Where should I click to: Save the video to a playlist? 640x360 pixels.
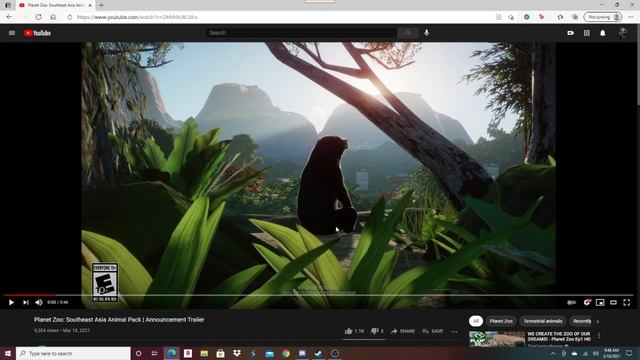click(x=433, y=331)
